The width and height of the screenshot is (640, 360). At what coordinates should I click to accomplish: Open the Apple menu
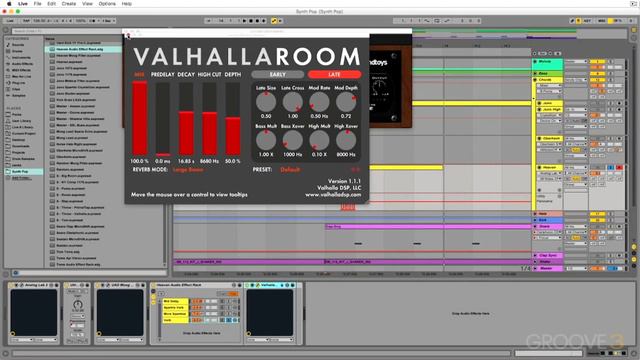(9, 4)
